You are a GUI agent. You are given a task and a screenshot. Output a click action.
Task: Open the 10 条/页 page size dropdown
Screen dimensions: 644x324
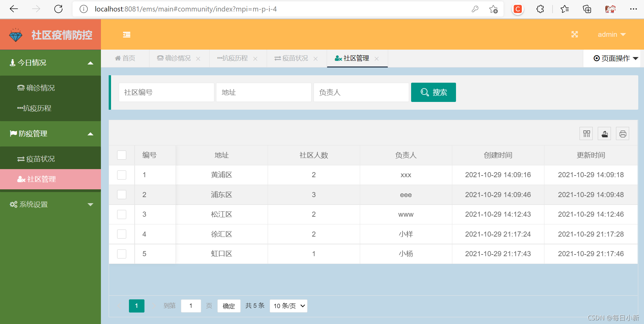(289, 306)
